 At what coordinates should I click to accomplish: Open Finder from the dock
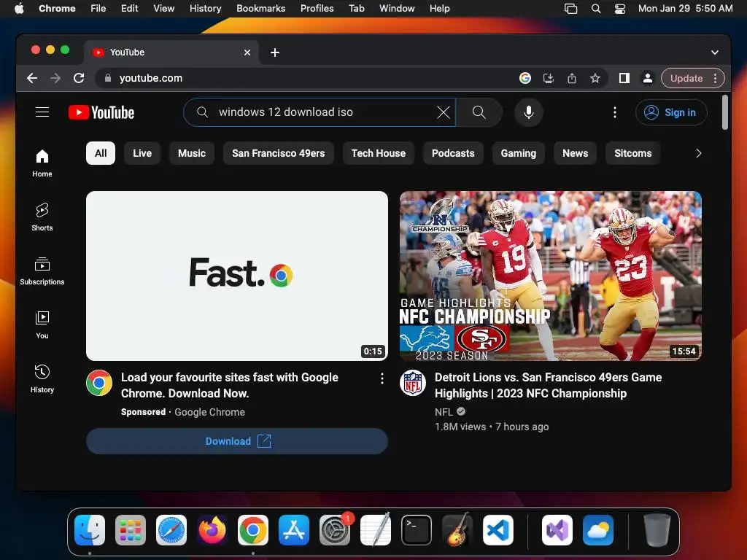[90, 530]
